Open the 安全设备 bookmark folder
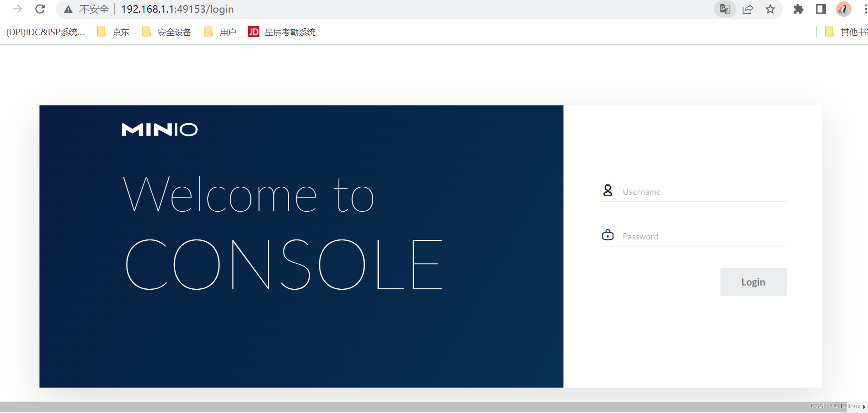The width and height of the screenshot is (868, 413). tap(167, 32)
